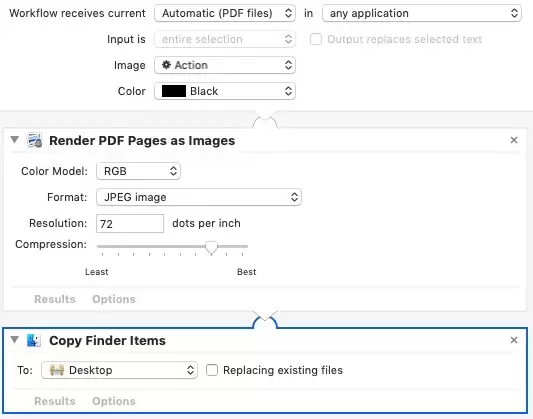Viewport: 533px width, 419px height.
Task: Click the Compression slider handle
Action: pyautogui.click(x=211, y=248)
